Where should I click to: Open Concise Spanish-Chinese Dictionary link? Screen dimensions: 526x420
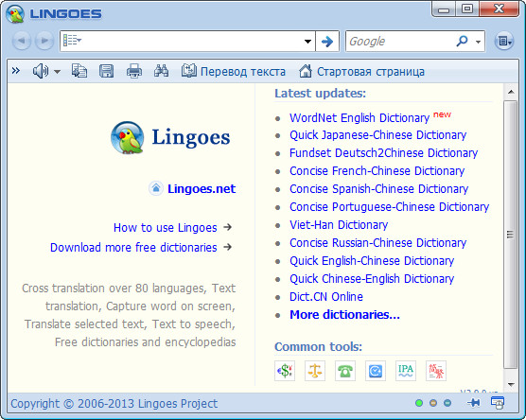click(x=378, y=189)
